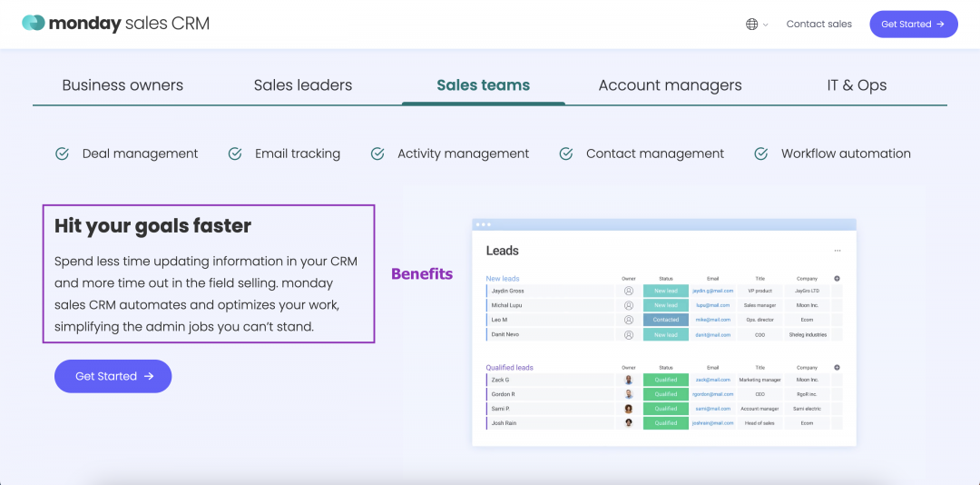Click the Danit Nevo row name

[505, 335]
